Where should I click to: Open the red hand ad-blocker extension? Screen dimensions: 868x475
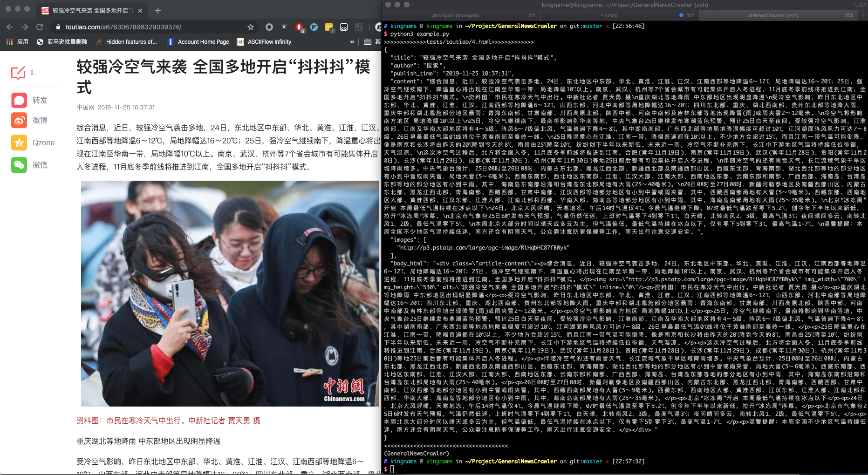pyautogui.click(x=299, y=27)
